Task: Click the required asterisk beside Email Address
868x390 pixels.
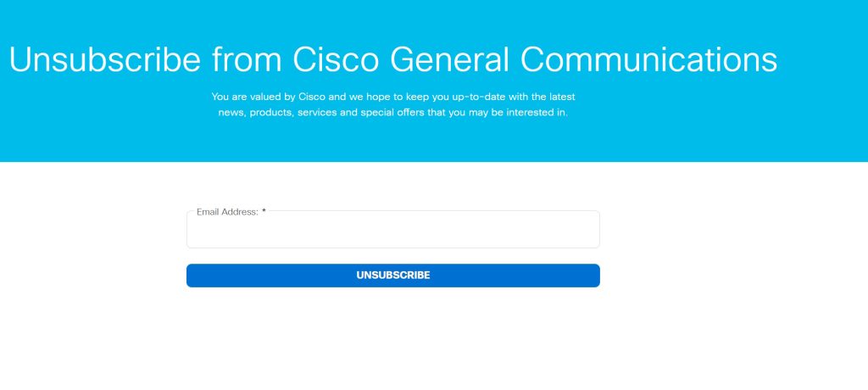Action: 264,212
